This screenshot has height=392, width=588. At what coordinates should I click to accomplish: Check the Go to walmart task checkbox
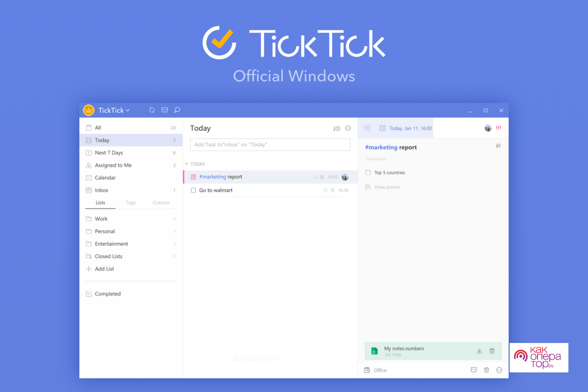[x=194, y=190]
